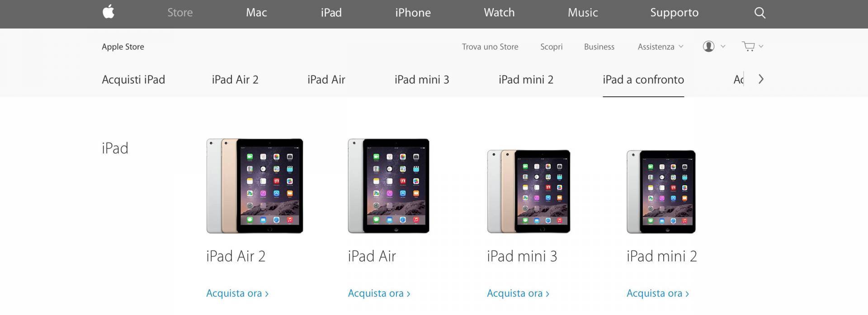Image resolution: width=868 pixels, height=315 pixels.
Task: Show more tabs with the right arrow
Action: 761,79
